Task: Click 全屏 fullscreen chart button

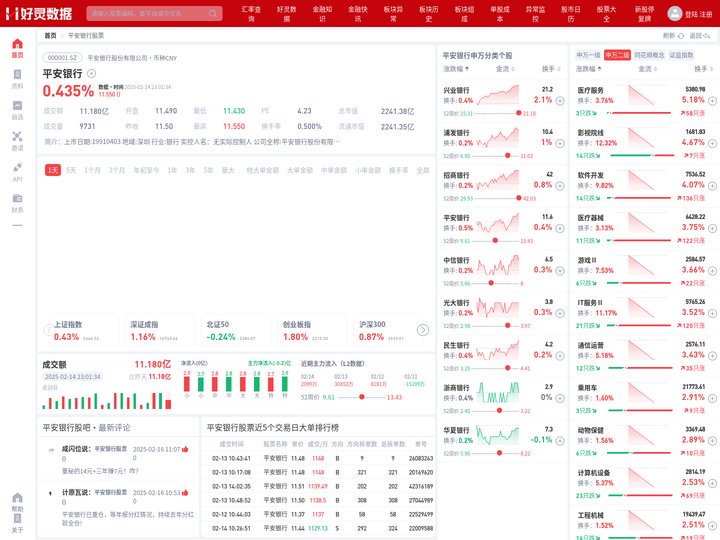Action: pos(422,170)
